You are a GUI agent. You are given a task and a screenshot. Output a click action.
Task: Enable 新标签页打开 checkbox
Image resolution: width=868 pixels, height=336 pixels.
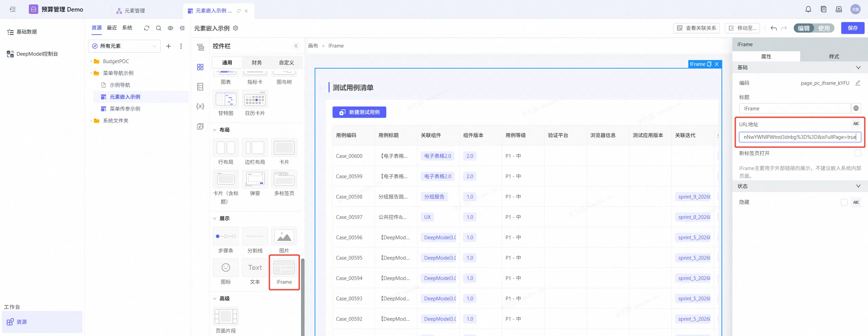point(858,153)
